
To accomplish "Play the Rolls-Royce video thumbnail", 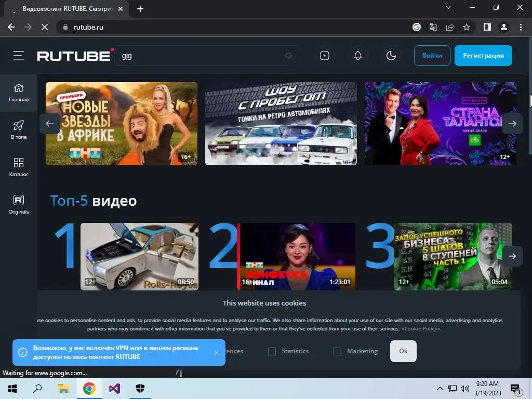I will pyautogui.click(x=139, y=257).
